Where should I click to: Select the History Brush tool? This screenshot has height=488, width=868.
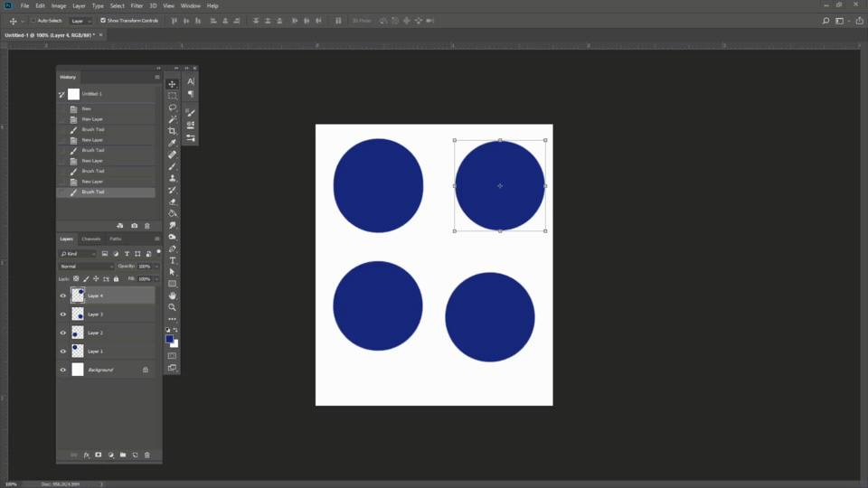tap(172, 190)
